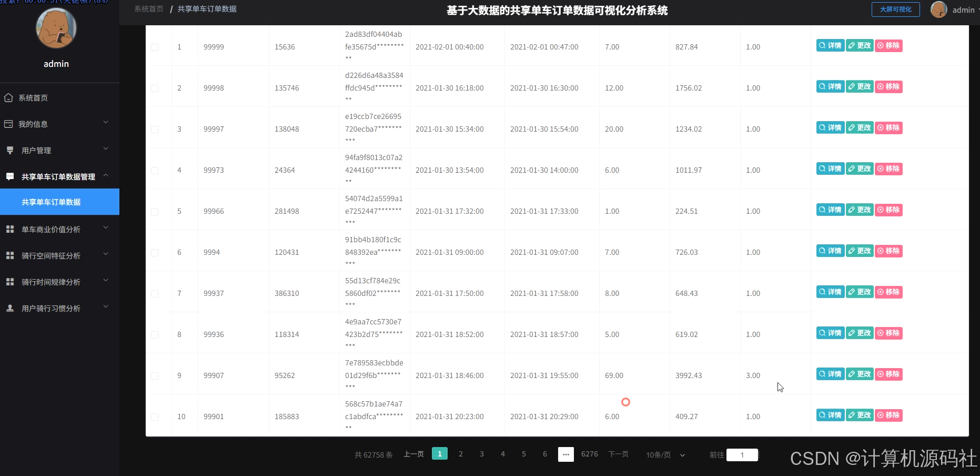The width and height of the screenshot is (980, 476).
Task: Tick checkbox for row 5
Action: (155, 212)
